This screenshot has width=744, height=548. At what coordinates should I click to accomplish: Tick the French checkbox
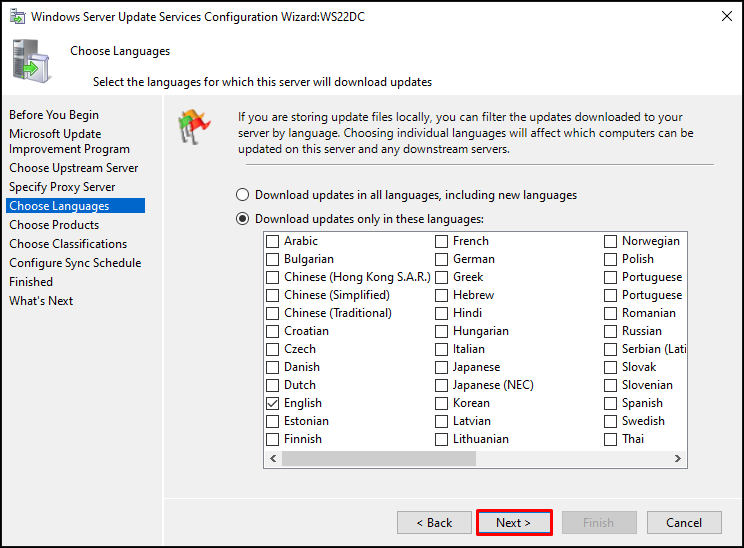tap(441, 241)
